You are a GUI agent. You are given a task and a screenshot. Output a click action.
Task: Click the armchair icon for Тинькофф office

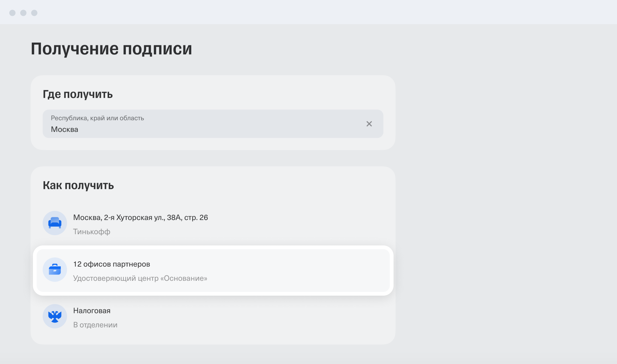(55, 223)
